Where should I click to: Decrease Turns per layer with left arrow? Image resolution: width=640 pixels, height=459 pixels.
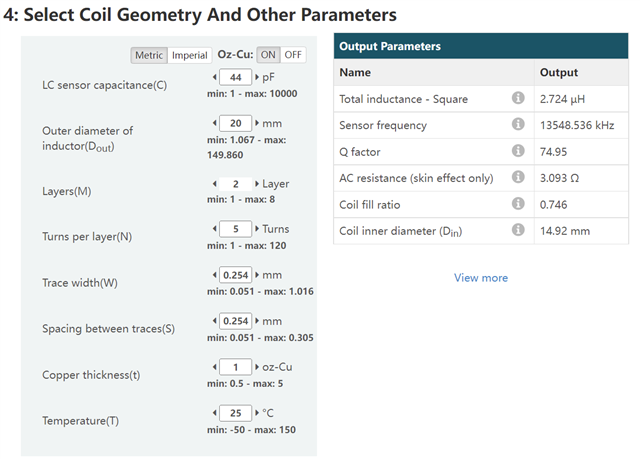pyautogui.click(x=214, y=229)
